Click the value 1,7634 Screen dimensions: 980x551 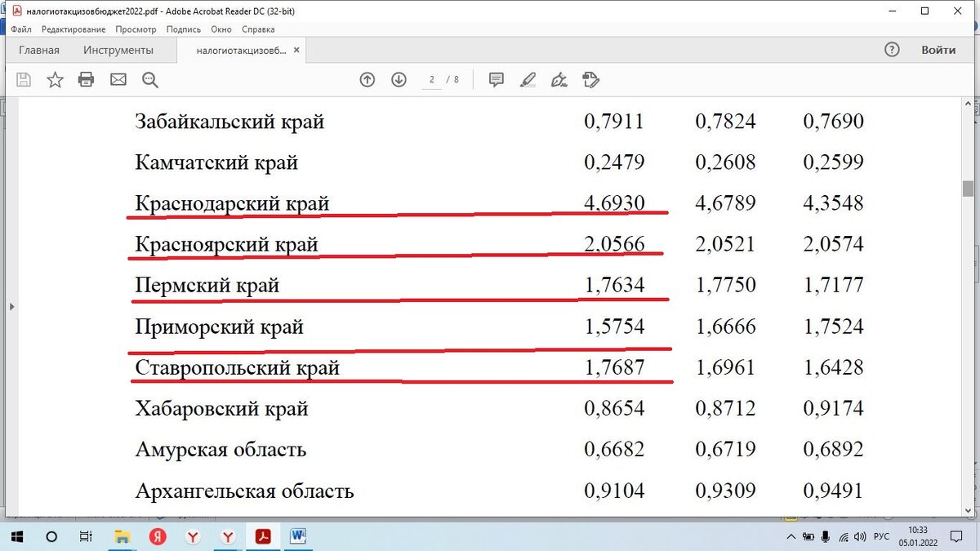(614, 286)
